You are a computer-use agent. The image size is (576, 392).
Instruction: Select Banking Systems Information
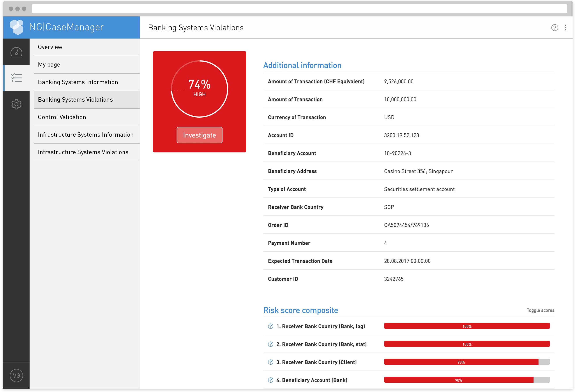[x=78, y=82]
